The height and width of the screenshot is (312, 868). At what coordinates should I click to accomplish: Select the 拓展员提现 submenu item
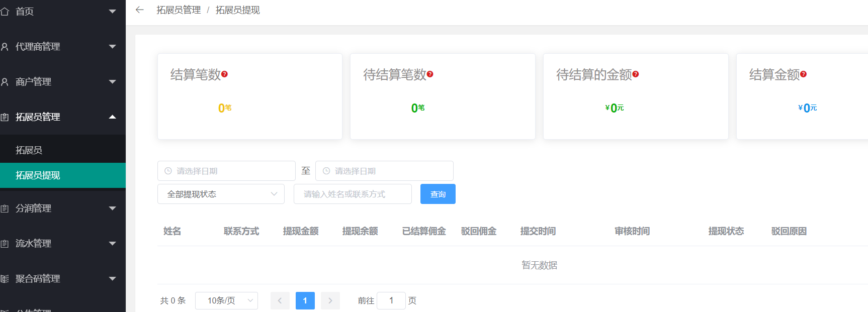(x=63, y=175)
